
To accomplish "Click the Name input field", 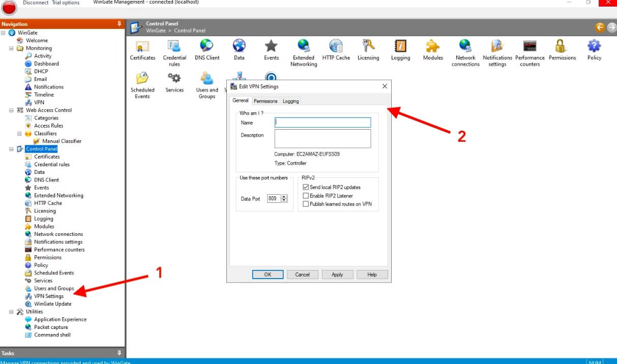I will (x=322, y=123).
